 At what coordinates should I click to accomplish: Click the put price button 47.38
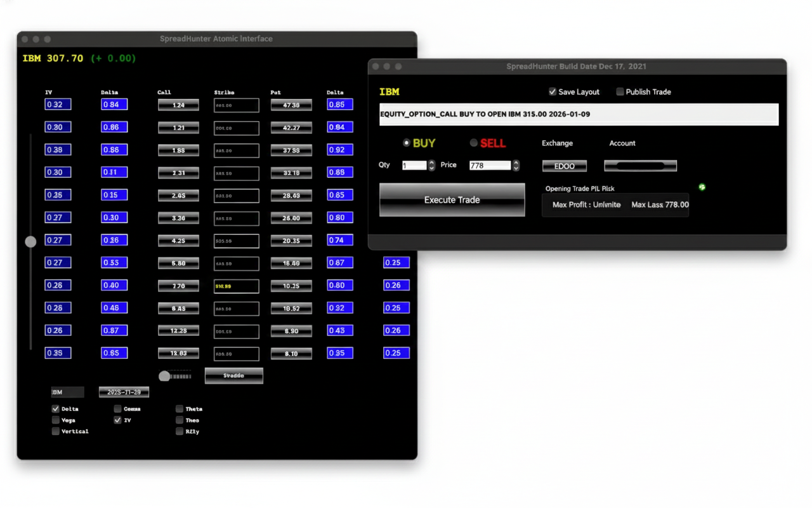(x=291, y=105)
